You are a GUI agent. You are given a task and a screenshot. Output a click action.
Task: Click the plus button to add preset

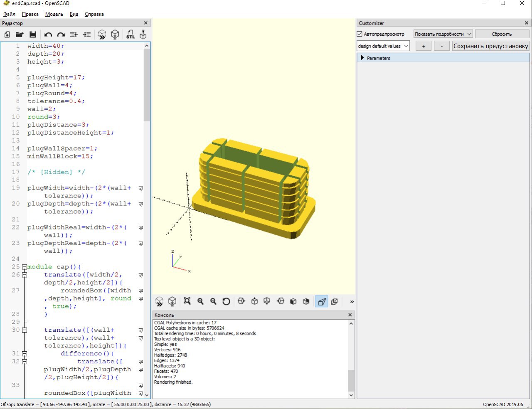pyautogui.click(x=424, y=46)
